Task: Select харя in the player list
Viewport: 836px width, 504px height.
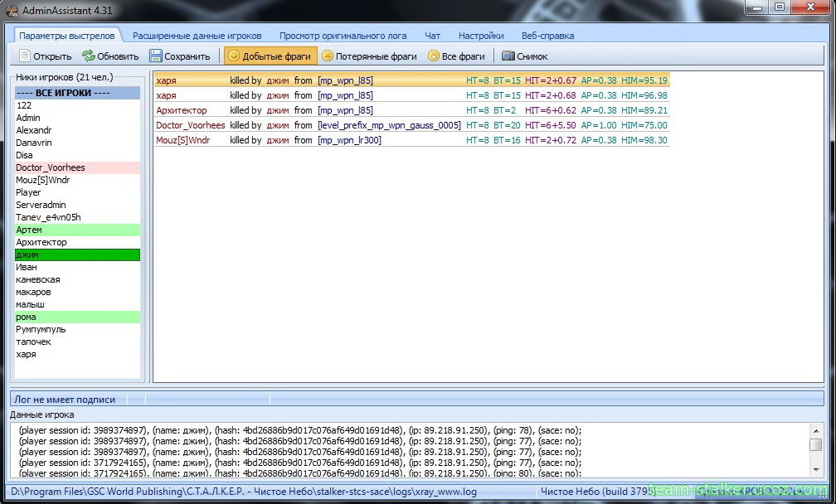Action: click(x=77, y=354)
